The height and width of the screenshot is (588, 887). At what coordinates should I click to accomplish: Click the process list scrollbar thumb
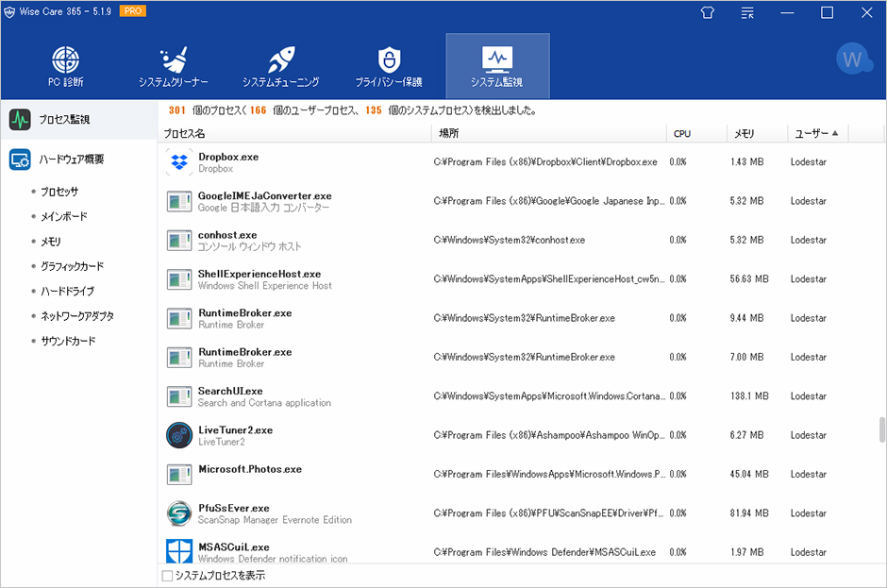pos(882,429)
